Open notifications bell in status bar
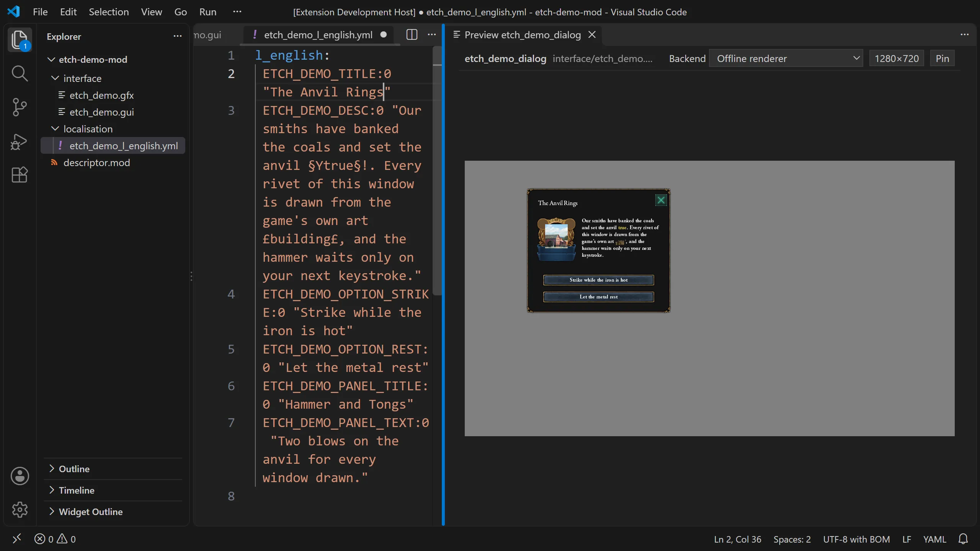Image resolution: width=980 pixels, height=551 pixels. (x=963, y=539)
